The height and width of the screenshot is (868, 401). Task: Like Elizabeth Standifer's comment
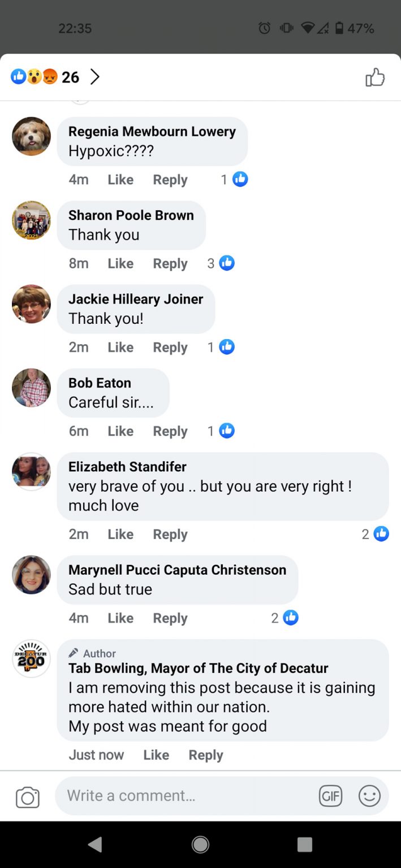pyautogui.click(x=120, y=534)
